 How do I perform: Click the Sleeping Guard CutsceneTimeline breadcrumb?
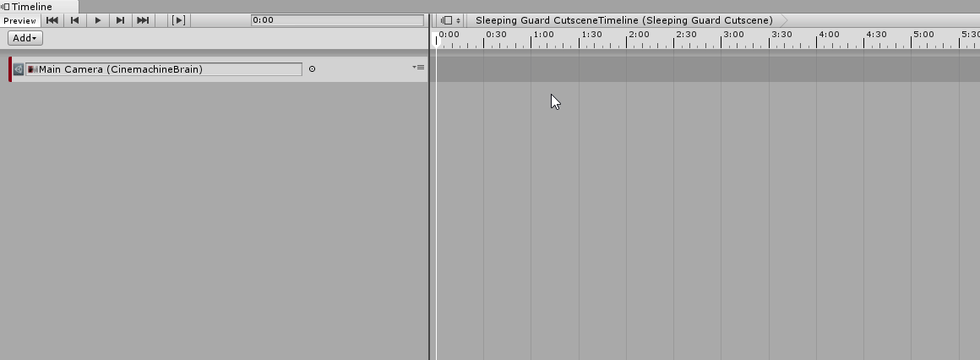point(623,20)
